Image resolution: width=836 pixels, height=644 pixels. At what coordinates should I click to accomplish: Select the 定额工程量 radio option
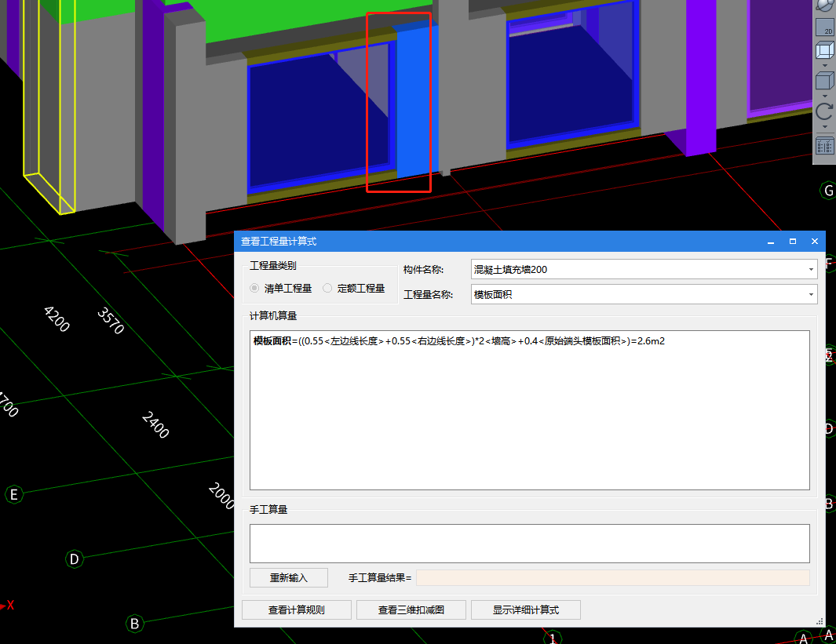pyautogui.click(x=327, y=288)
